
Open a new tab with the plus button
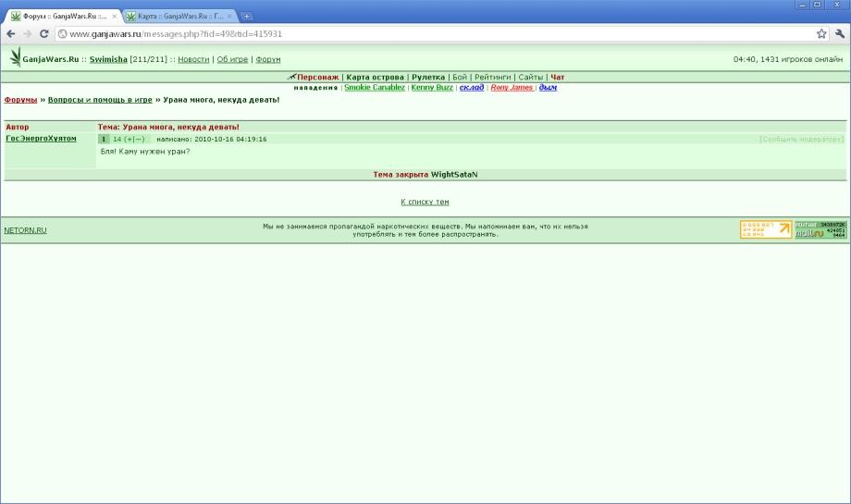[x=246, y=17]
